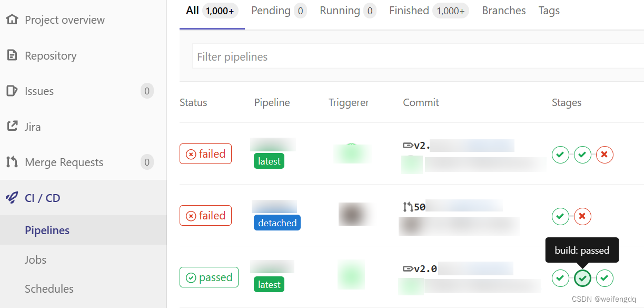
Task: Click the passed status badge on third pipeline
Action: [x=209, y=277]
